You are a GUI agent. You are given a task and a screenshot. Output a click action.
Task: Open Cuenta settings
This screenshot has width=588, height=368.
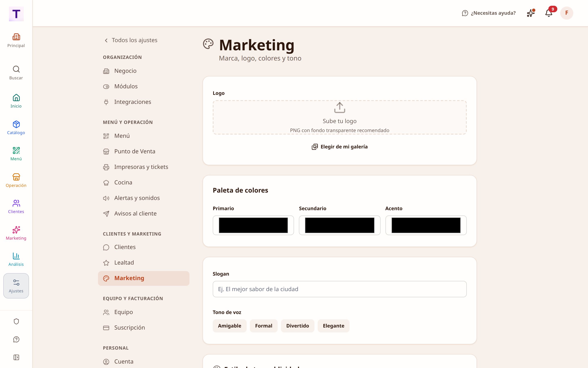pyautogui.click(x=144, y=361)
